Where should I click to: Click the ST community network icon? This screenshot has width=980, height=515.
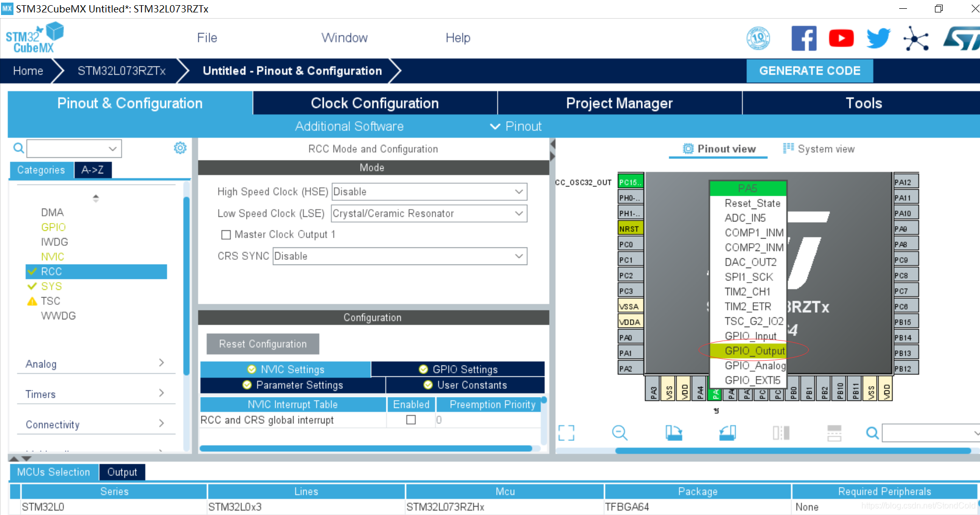[x=916, y=39]
